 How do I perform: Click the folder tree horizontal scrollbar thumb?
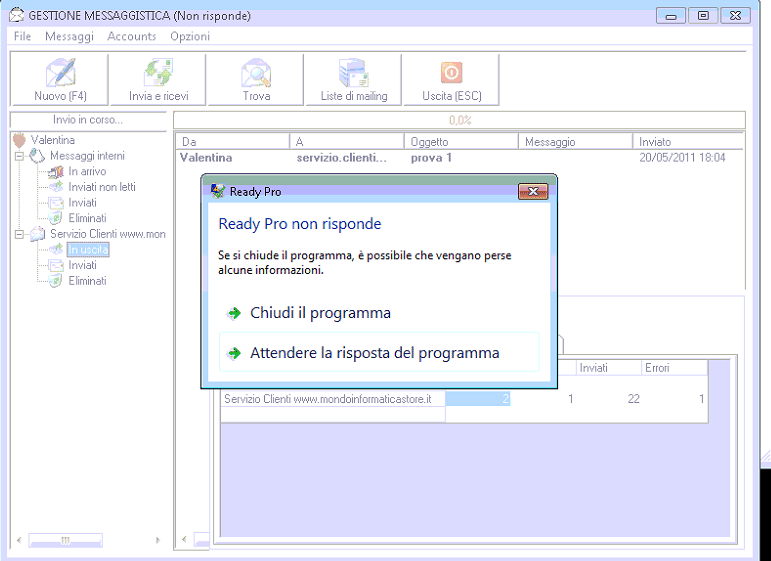(65, 540)
